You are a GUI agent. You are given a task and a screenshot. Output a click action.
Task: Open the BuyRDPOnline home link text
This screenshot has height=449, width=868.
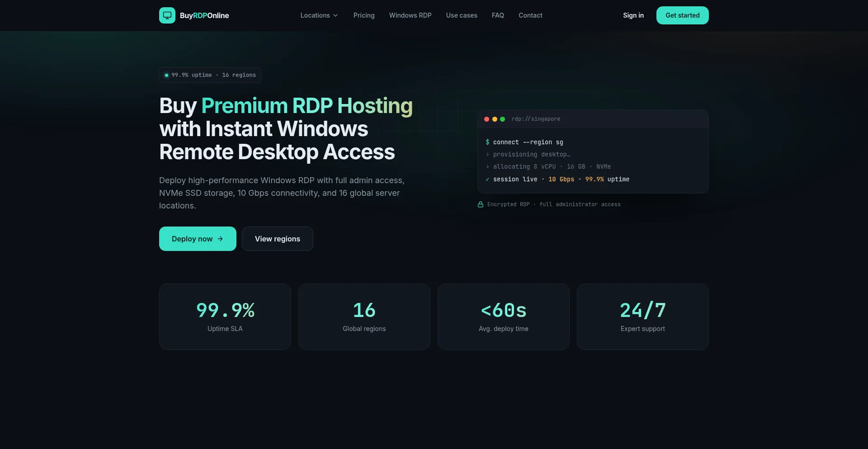[204, 15]
